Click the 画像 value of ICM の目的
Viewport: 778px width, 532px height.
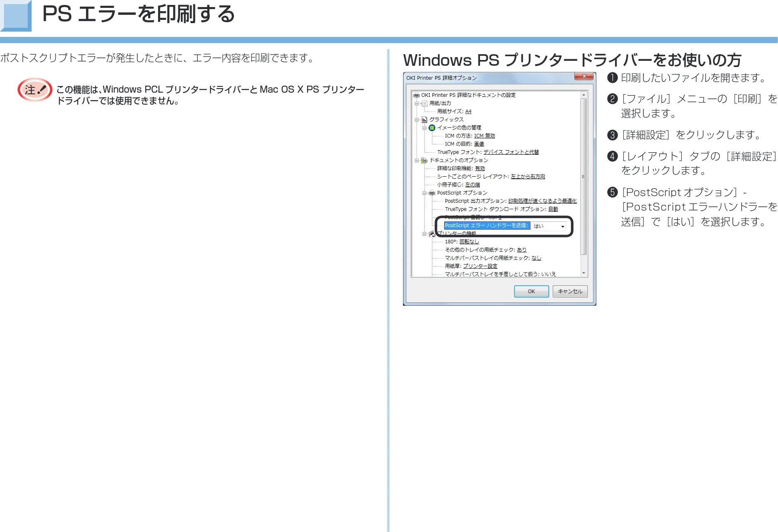click(x=479, y=144)
